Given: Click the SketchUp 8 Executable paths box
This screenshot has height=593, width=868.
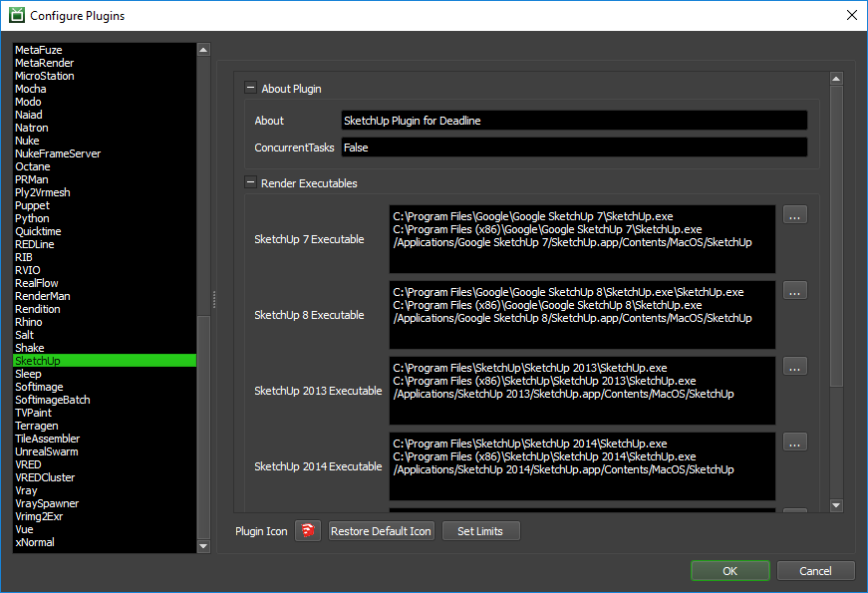Looking at the screenshot, I should tap(582, 315).
